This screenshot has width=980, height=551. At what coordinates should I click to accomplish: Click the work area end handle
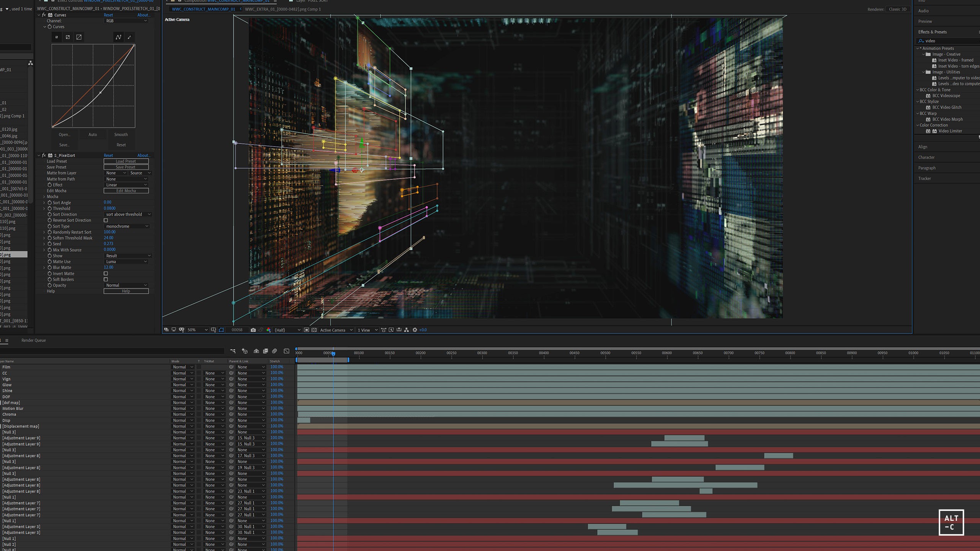coord(348,360)
